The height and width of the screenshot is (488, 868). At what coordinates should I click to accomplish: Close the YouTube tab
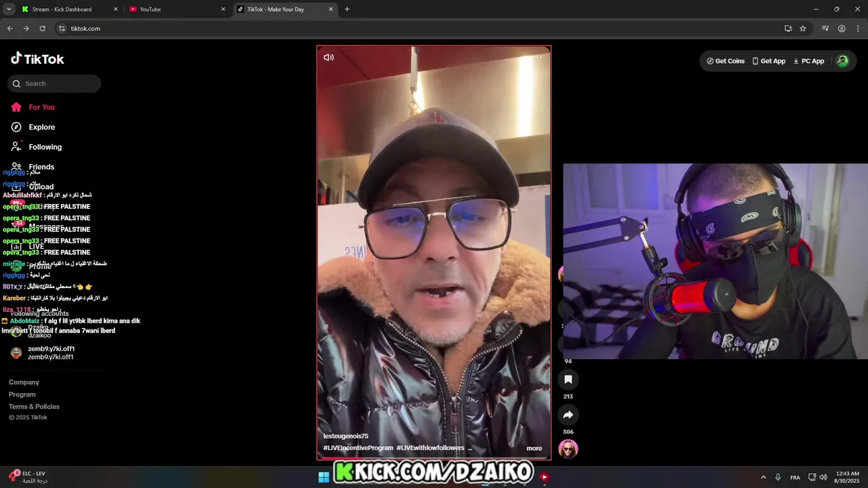click(223, 9)
